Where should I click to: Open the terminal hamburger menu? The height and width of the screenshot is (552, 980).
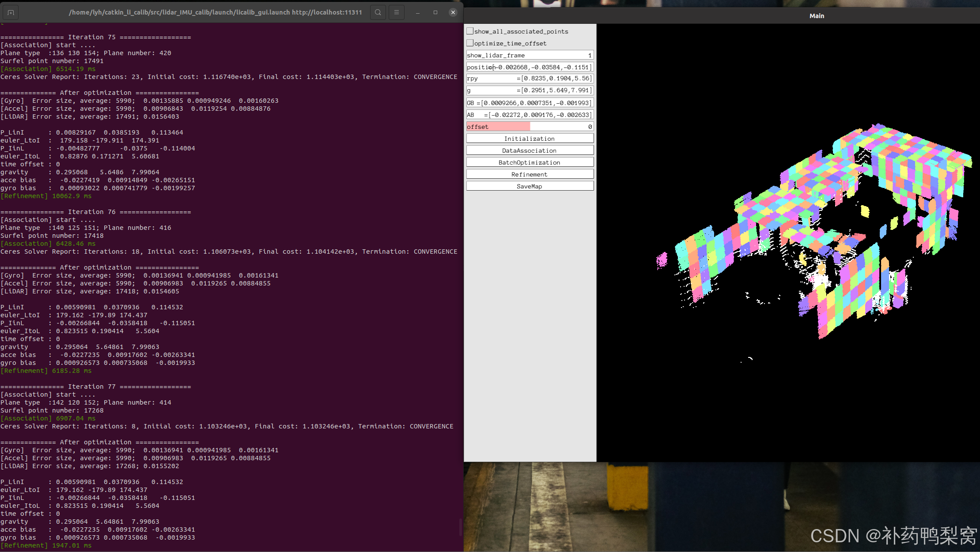point(396,12)
